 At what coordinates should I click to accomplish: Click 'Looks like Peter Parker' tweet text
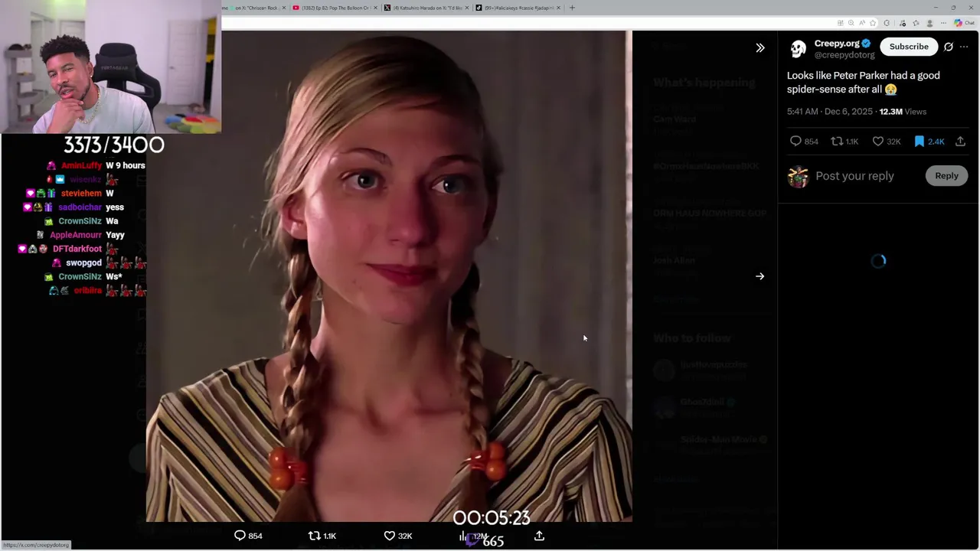coord(864,83)
